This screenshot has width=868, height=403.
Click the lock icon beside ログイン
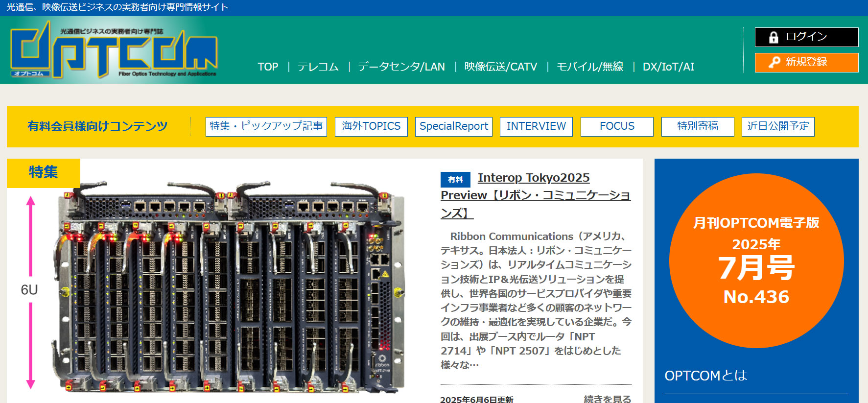point(774,37)
